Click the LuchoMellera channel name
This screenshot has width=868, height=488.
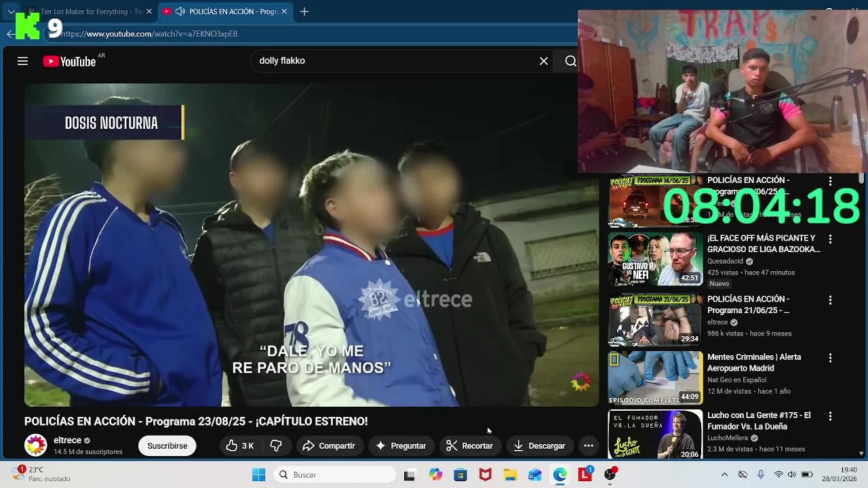[x=728, y=438]
